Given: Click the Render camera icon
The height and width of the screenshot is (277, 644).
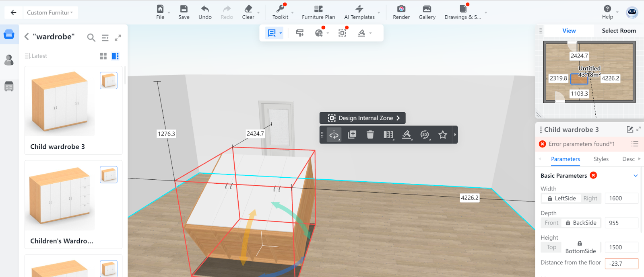Looking at the screenshot, I should (x=401, y=9).
